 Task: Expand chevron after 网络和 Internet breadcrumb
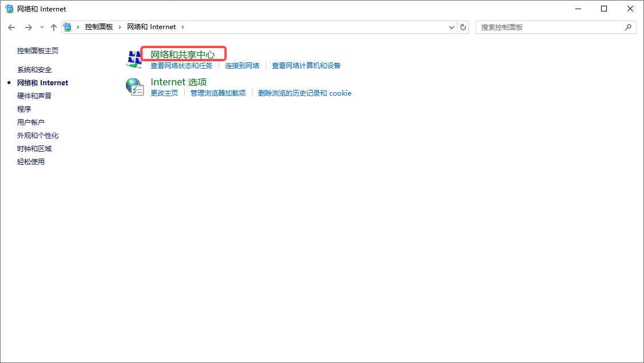(x=183, y=27)
